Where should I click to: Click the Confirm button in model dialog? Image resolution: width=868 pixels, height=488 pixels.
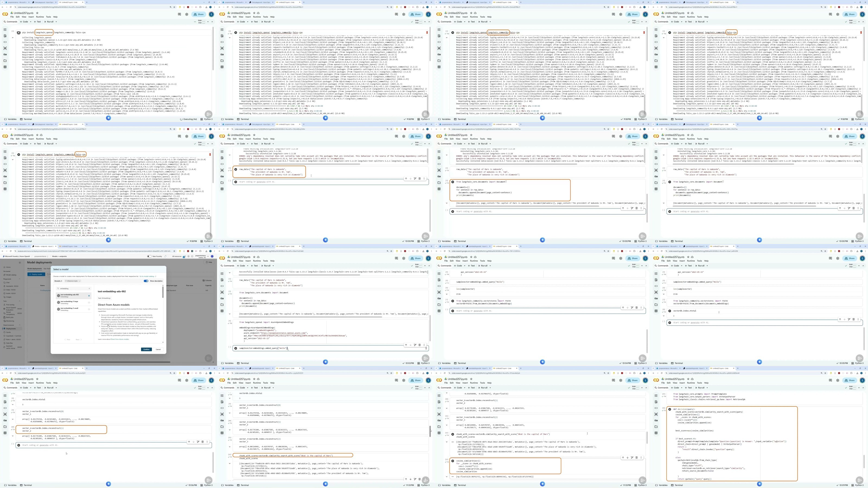pyautogui.click(x=146, y=349)
